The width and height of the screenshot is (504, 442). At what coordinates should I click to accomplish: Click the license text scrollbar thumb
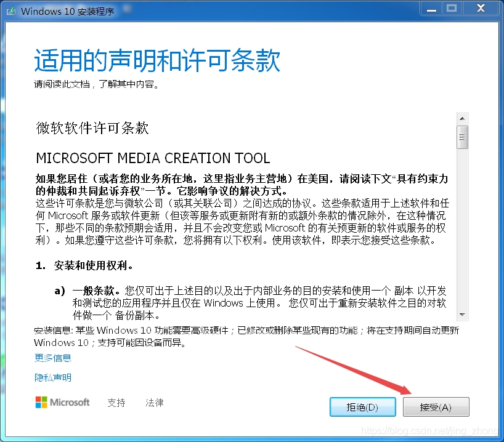click(462, 137)
